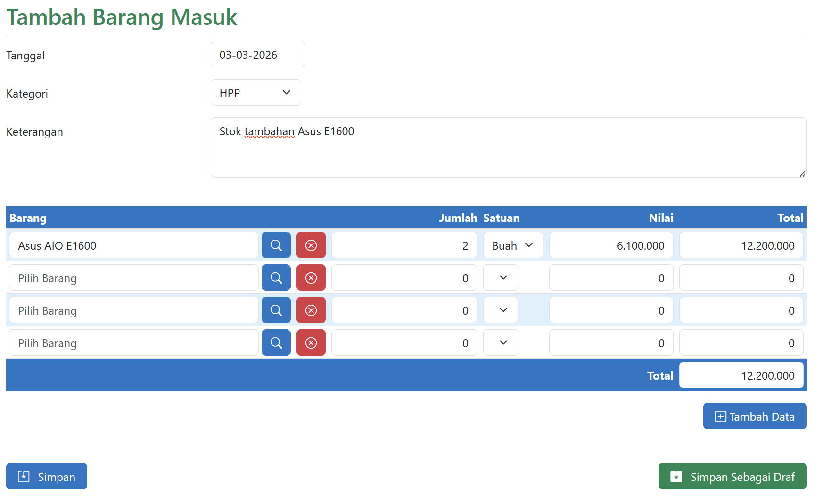Click the Kategori label
Screen dimensions: 815x504
[x=27, y=94]
